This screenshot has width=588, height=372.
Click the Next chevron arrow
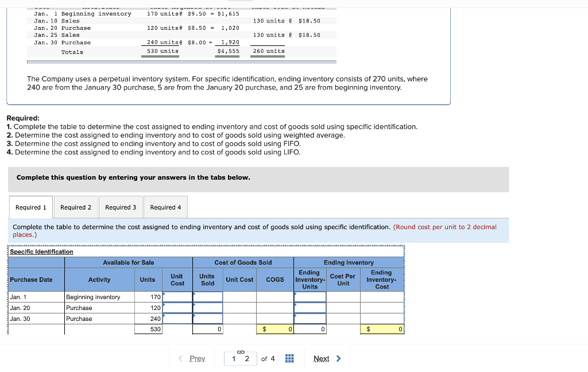pyautogui.click(x=338, y=358)
